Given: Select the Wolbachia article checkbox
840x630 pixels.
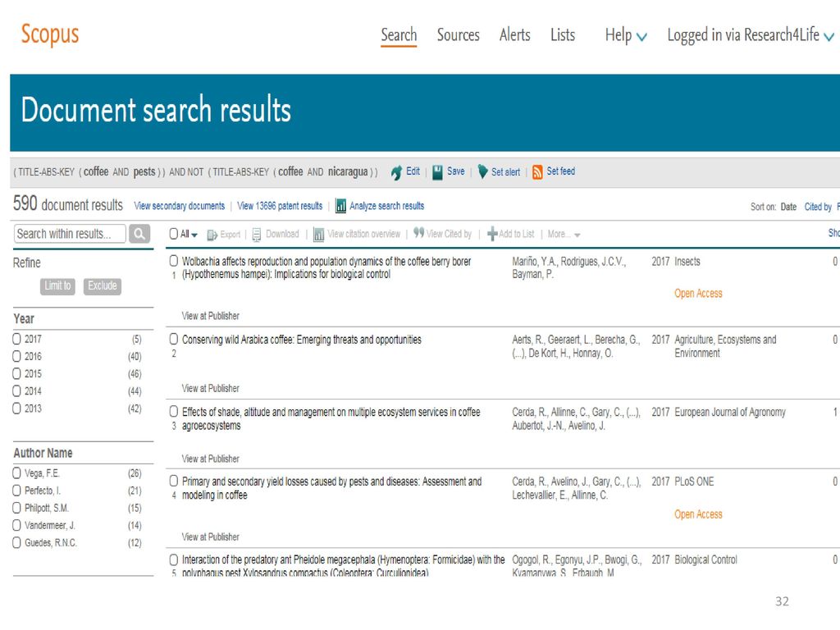Looking at the screenshot, I should 174,261.
